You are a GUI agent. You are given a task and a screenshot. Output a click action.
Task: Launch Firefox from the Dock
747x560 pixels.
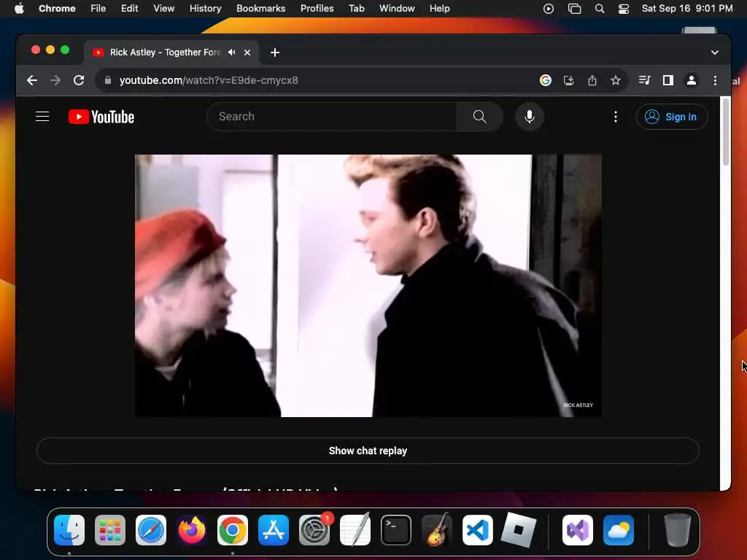(192, 529)
